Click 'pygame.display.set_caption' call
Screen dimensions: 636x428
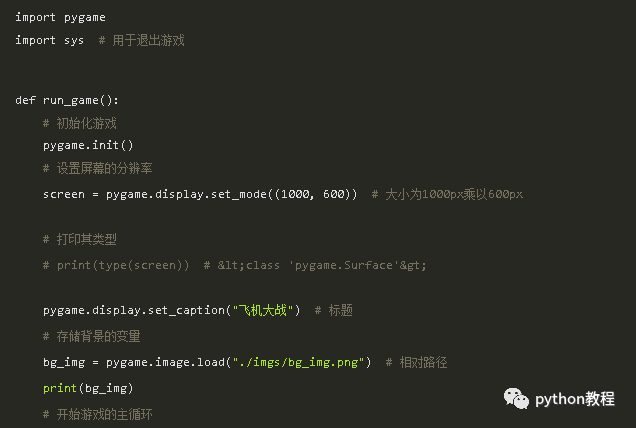(x=134, y=310)
